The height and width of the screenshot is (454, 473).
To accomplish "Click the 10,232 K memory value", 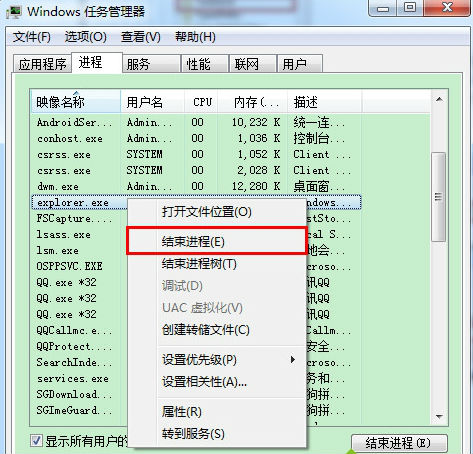I will point(256,122).
